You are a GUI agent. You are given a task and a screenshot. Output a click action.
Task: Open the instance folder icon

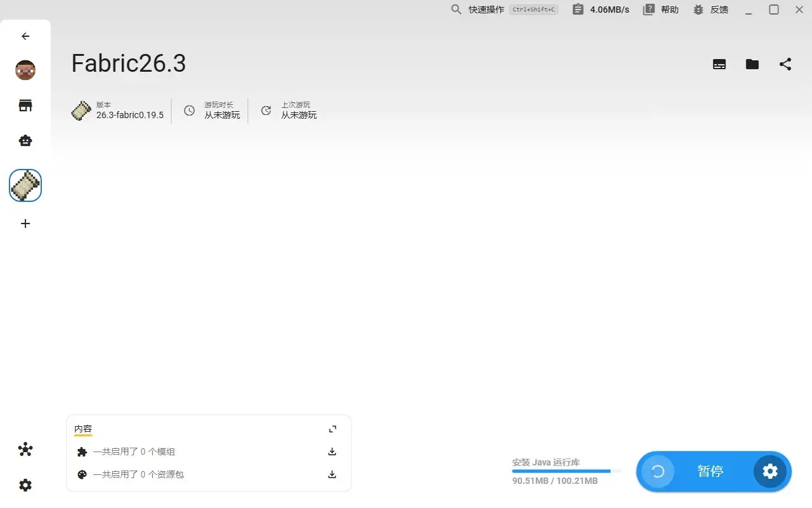[x=752, y=64]
